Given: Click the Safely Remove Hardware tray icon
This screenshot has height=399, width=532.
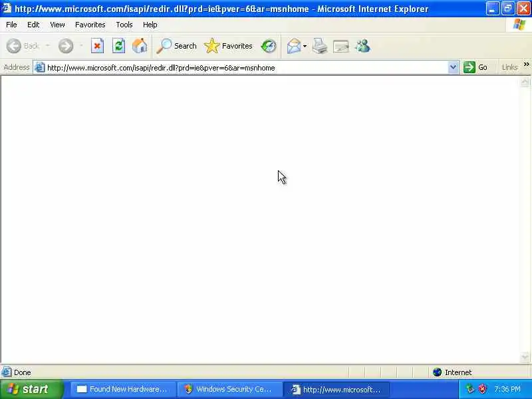Looking at the screenshot, I should [469, 389].
